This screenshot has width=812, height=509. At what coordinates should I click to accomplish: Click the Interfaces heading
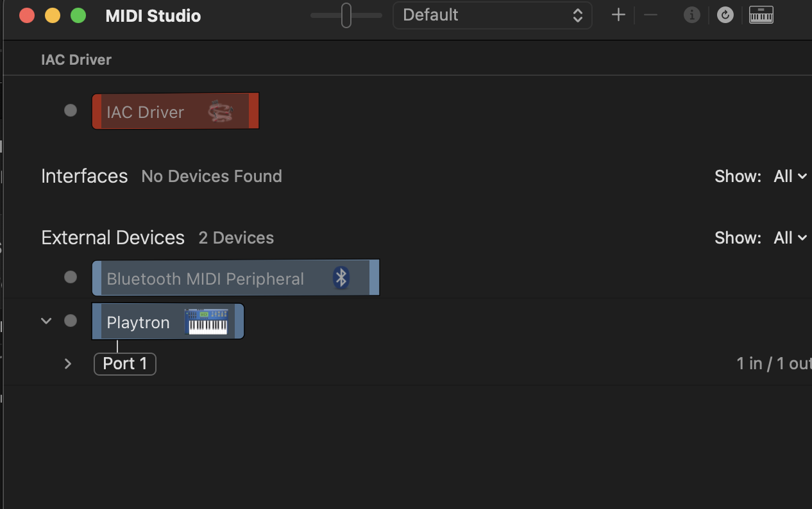[x=85, y=176]
